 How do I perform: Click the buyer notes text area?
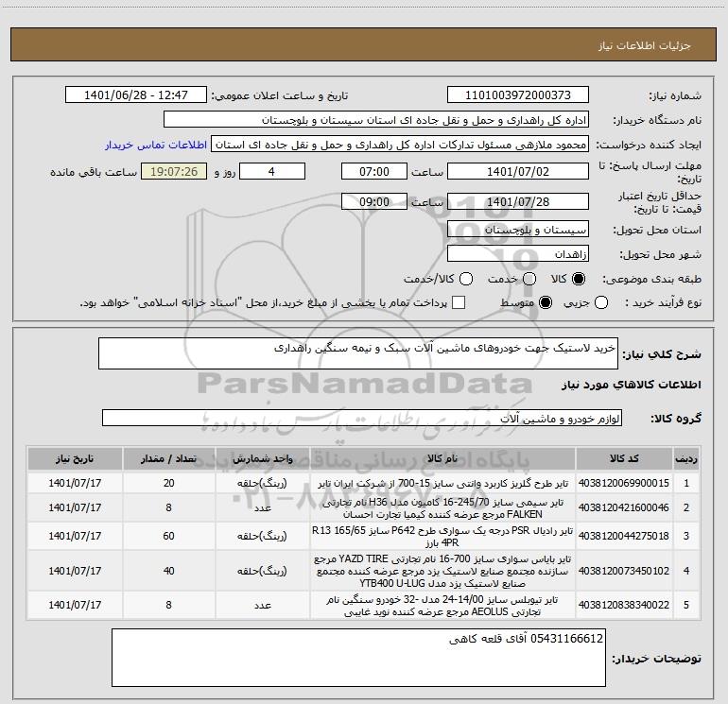tap(358, 658)
